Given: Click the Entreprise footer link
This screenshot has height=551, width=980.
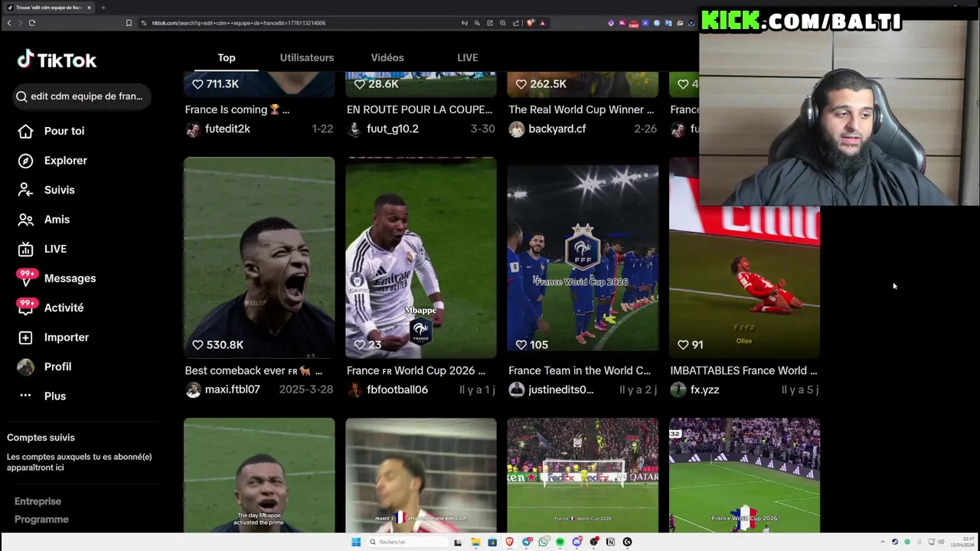Looking at the screenshot, I should (38, 501).
